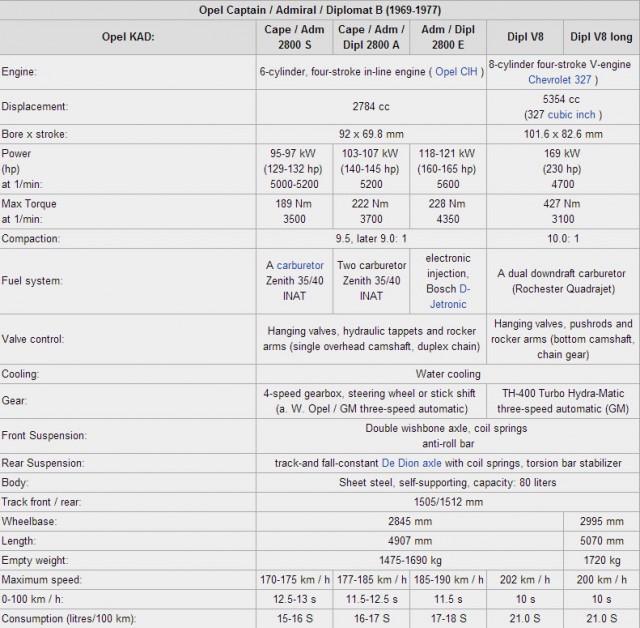Screen dimensions: 640x628
Task: Click the pushrods and rocker arms cell
Action: tap(563, 339)
